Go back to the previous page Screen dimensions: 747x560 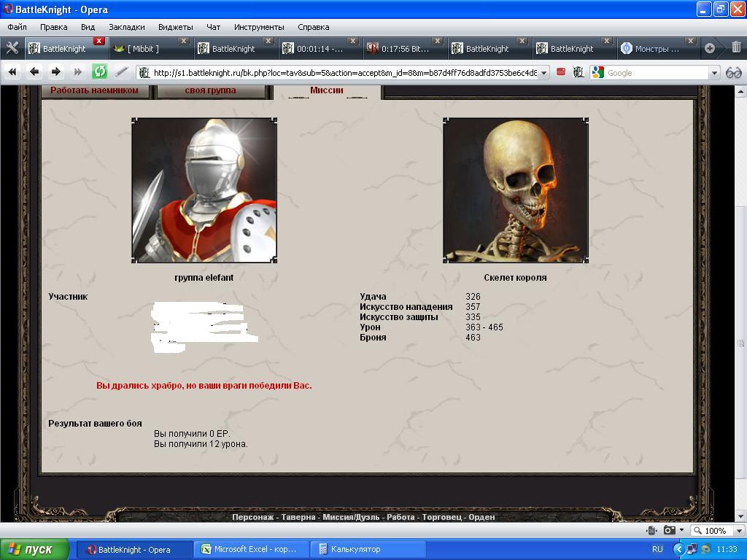tap(34, 72)
